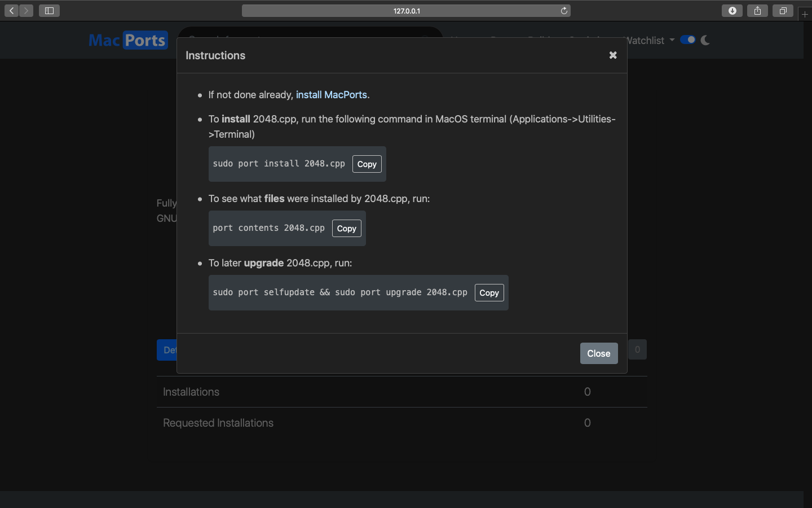The height and width of the screenshot is (508, 812).
Task: Click the 0 badge right of dialog
Action: (637, 349)
